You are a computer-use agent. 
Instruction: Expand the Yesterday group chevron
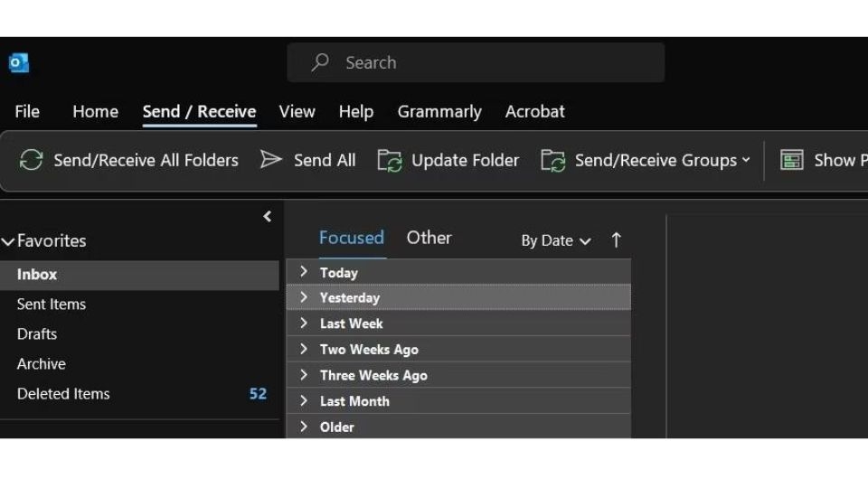[x=304, y=297]
